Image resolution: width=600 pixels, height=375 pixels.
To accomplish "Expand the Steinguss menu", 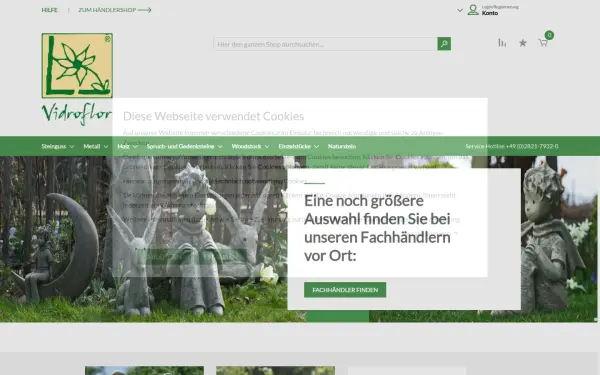I will pos(58,146).
